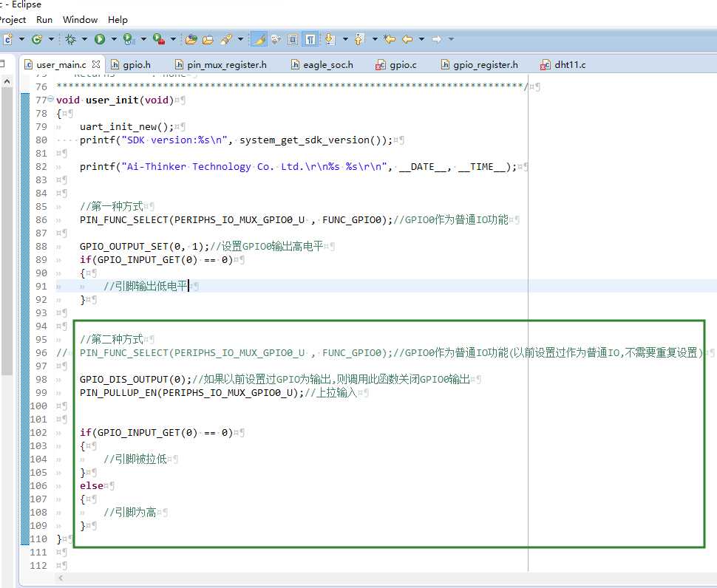Screen dimensions: 717x588
Task: Start Debug with the bug icon
Action: pyautogui.click(x=70, y=40)
